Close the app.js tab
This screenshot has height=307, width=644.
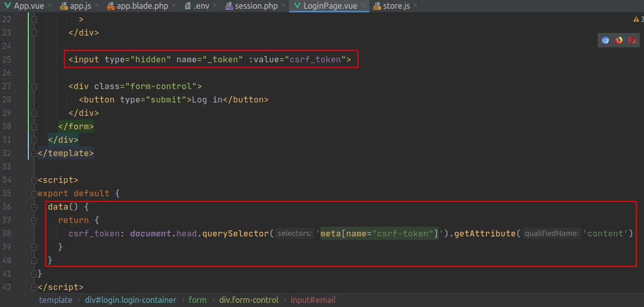(97, 6)
